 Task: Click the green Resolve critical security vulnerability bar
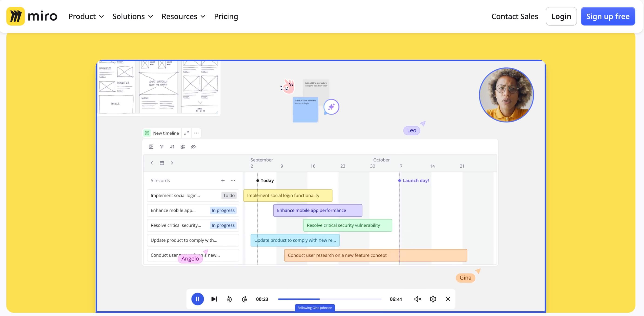tap(348, 225)
